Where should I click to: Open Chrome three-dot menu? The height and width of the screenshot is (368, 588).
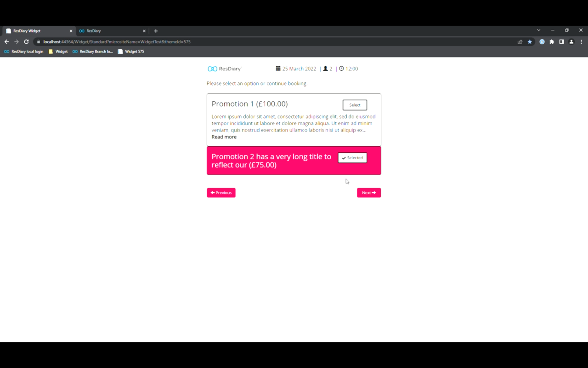click(x=581, y=42)
